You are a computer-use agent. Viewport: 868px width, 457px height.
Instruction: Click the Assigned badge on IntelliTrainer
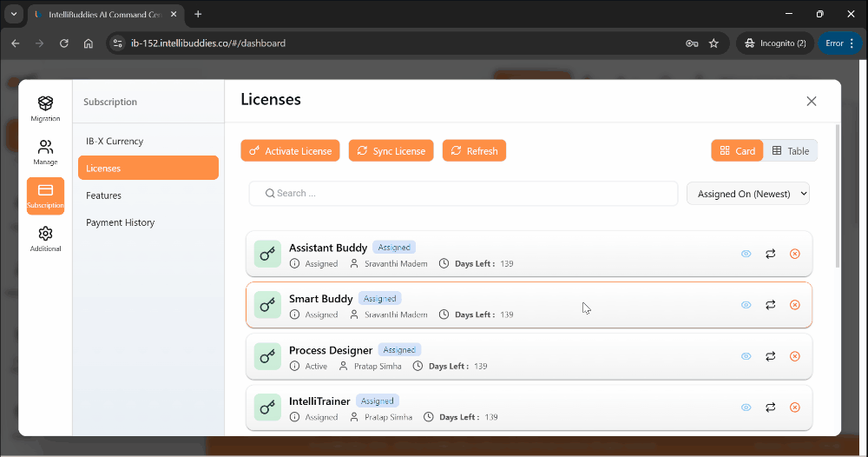(377, 401)
